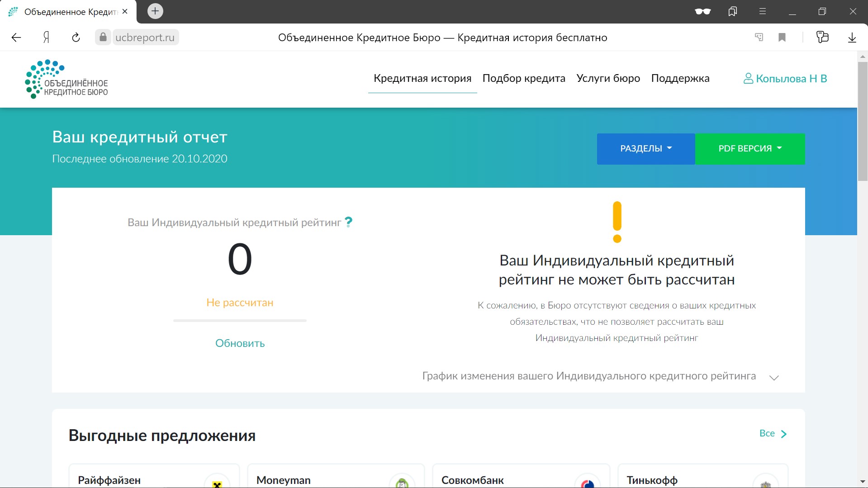The image size is (868, 488).
Task: Open the bookmarks collections icon in title bar
Action: pos(733,11)
